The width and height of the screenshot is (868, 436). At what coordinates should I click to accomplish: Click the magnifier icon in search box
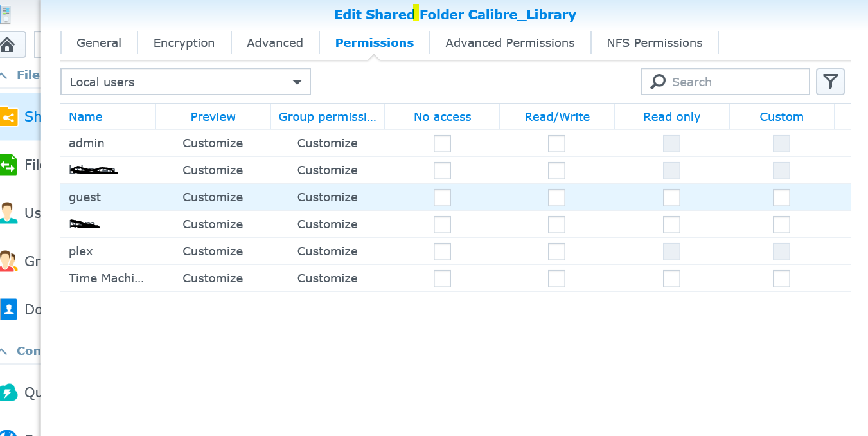click(x=658, y=82)
